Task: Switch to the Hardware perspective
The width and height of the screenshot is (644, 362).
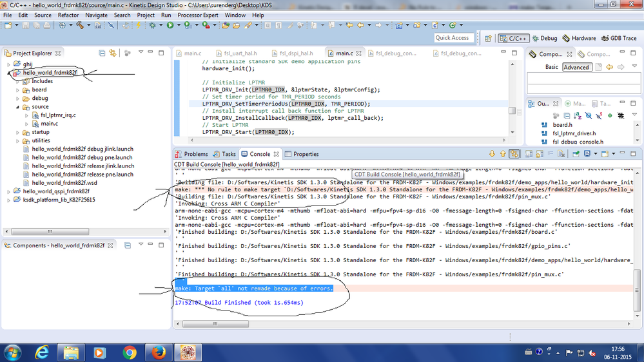Action: pos(579,38)
